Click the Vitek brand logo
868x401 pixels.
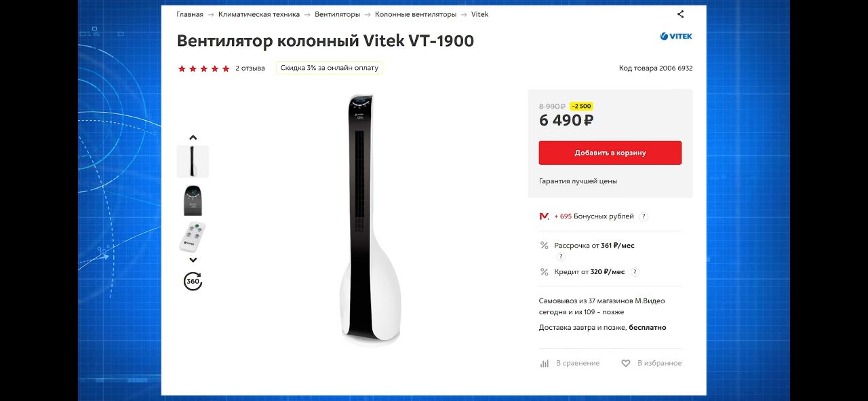click(676, 36)
